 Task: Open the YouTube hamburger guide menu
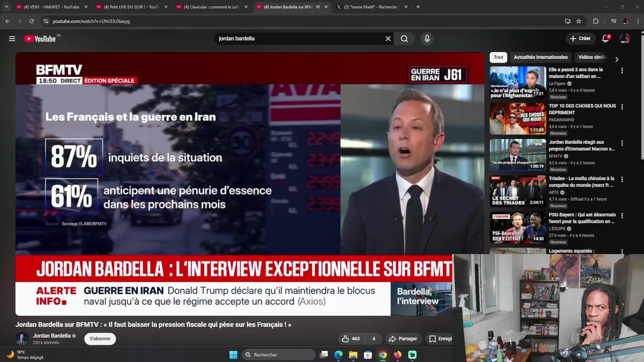click(x=12, y=39)
